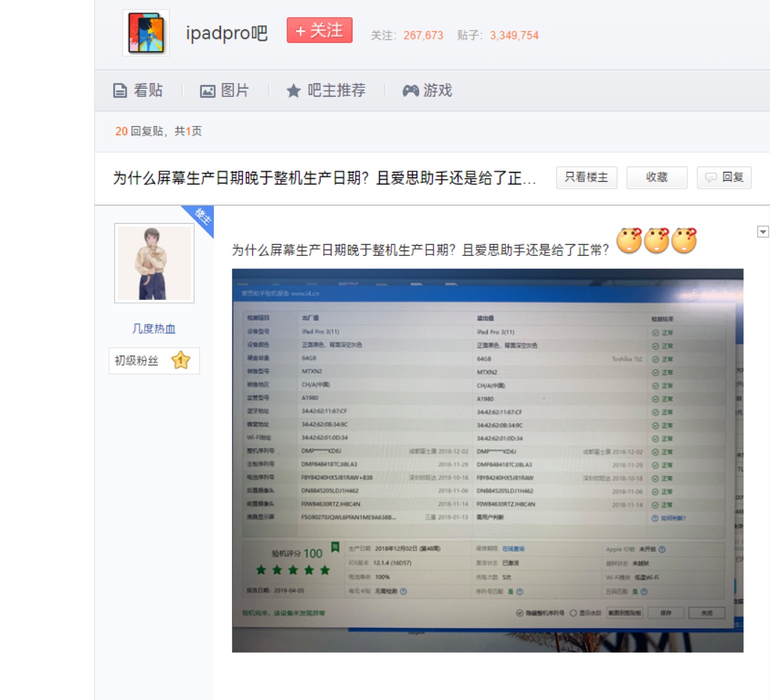Viewport: 770px width, 700px height.
Task: Open the posted screenshot image
Action: tap(487, 460)
